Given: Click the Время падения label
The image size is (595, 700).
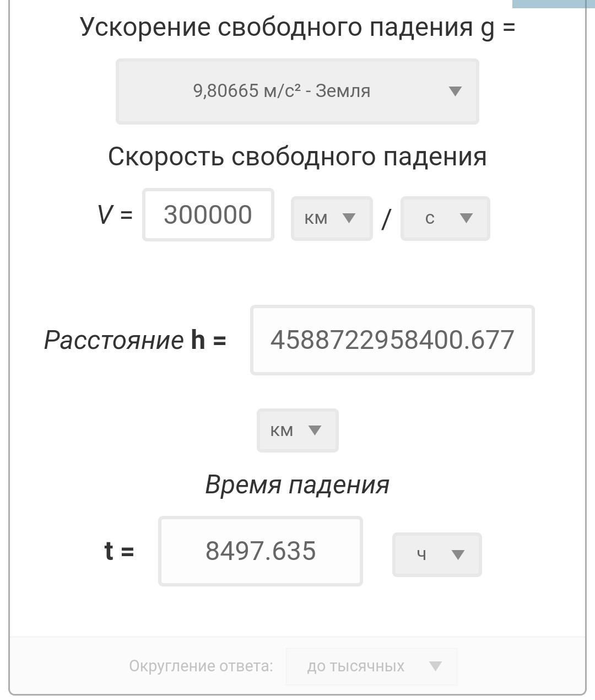Looking at the screenshot, I should [x=297, y=485].
